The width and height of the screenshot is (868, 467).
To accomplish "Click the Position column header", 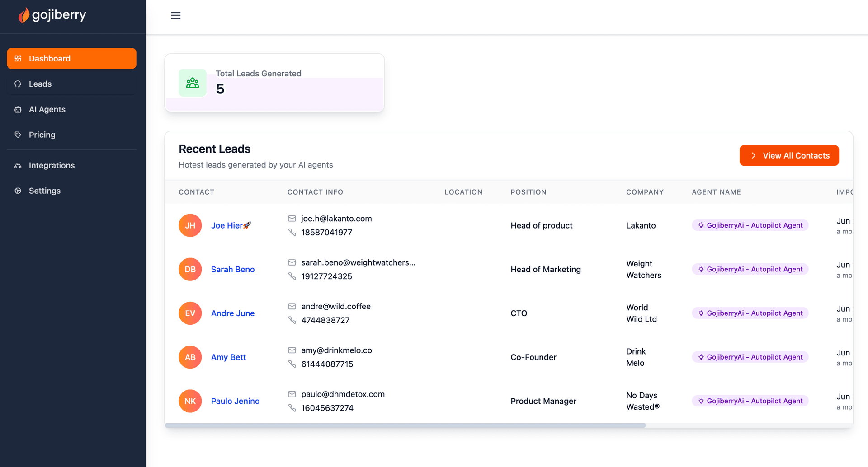I will pos(528,192).
